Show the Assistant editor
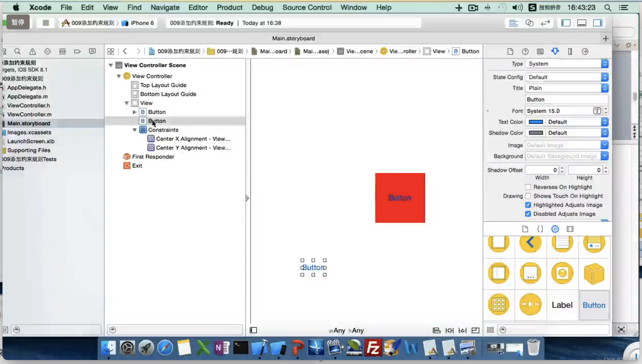 [x=529, y=23]
